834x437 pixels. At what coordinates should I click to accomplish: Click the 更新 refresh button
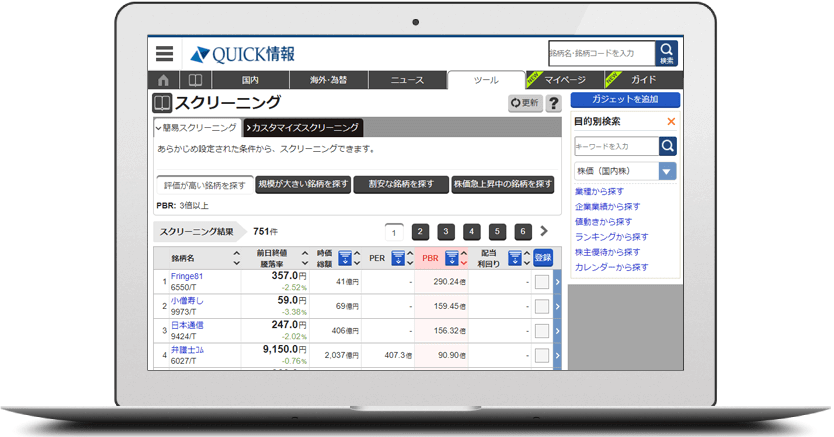click(x=525, y=103)
